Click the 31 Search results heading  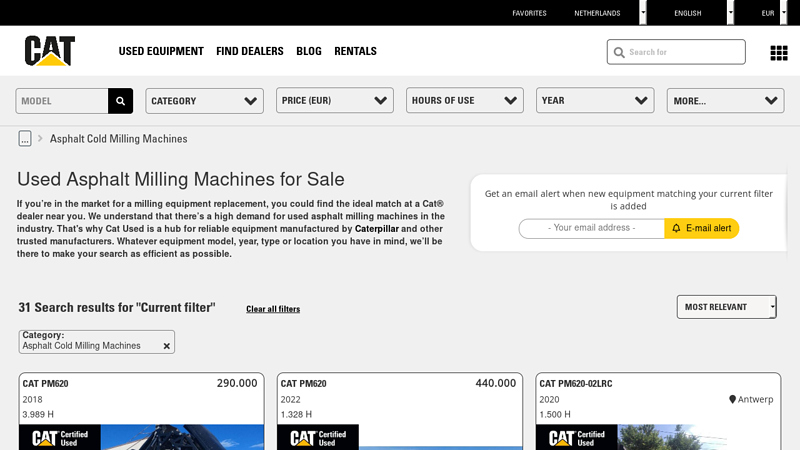click(x=117, y=308)
